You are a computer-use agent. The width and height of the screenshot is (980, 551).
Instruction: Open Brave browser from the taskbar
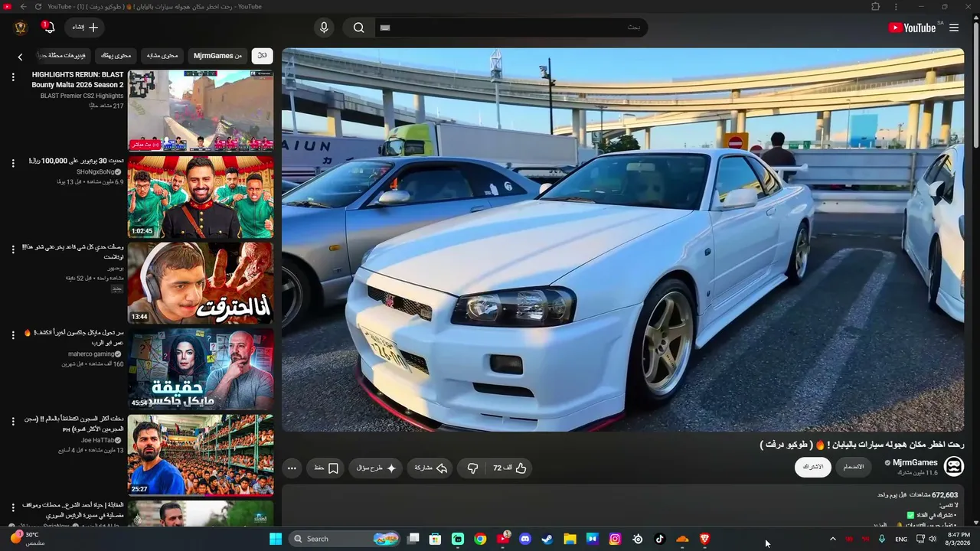[x=705, y=539]
